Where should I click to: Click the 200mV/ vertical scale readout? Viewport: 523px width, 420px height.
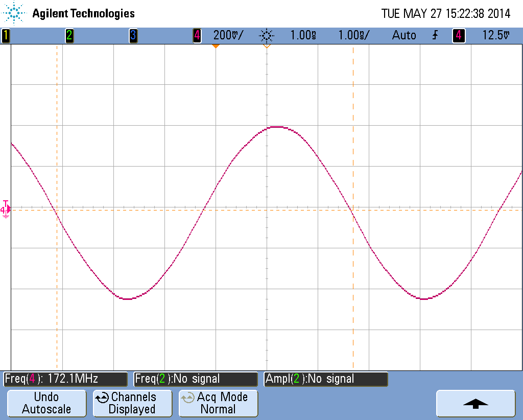[228, 36]
